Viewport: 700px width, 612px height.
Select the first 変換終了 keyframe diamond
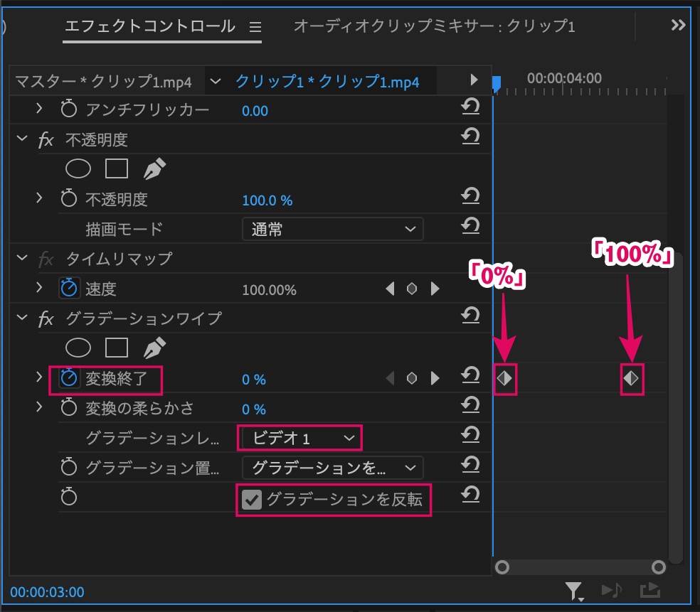click(x=505, y=379)
